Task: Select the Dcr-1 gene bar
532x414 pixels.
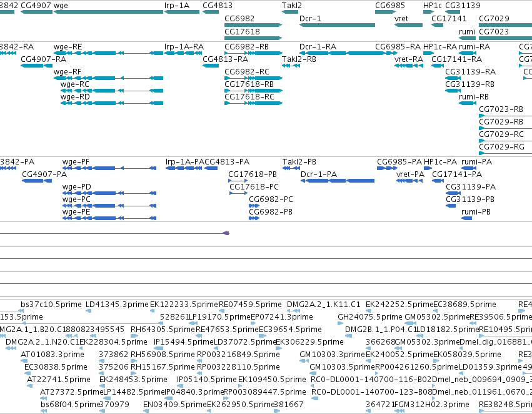Action: coord(337,25)
